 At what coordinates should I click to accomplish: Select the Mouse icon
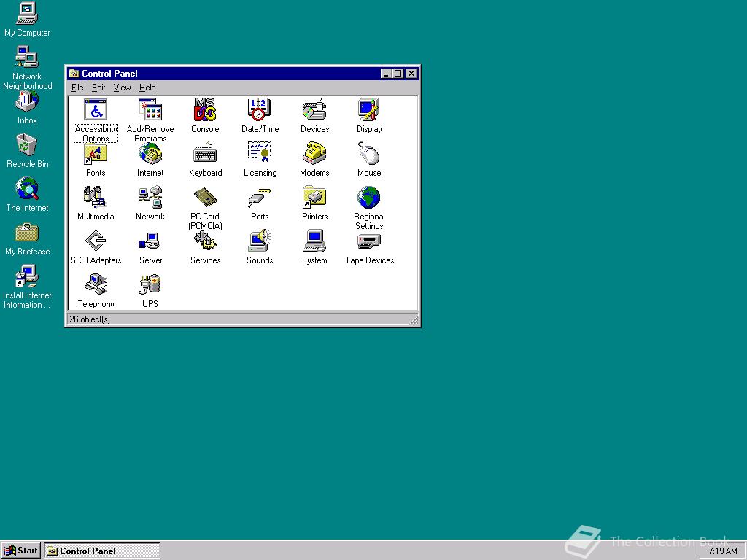coord(369,153)
